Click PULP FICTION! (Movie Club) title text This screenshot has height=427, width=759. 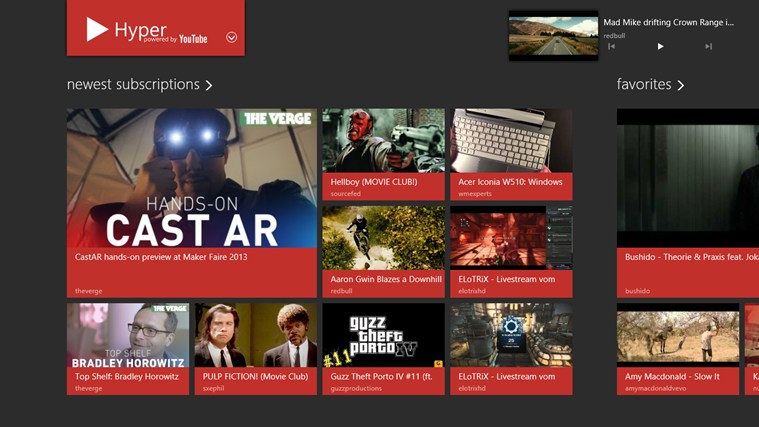(x=255, y=377)
